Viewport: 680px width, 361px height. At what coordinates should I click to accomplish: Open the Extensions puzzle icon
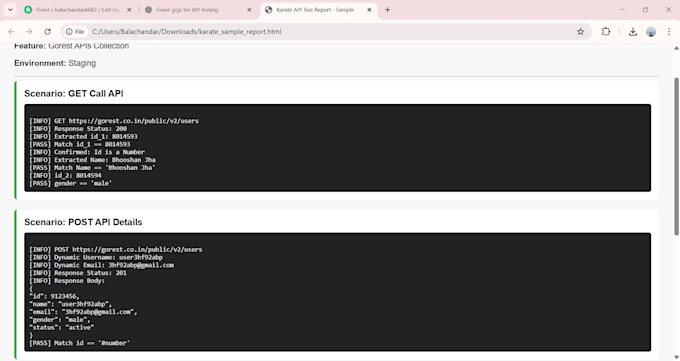point(606,31)
